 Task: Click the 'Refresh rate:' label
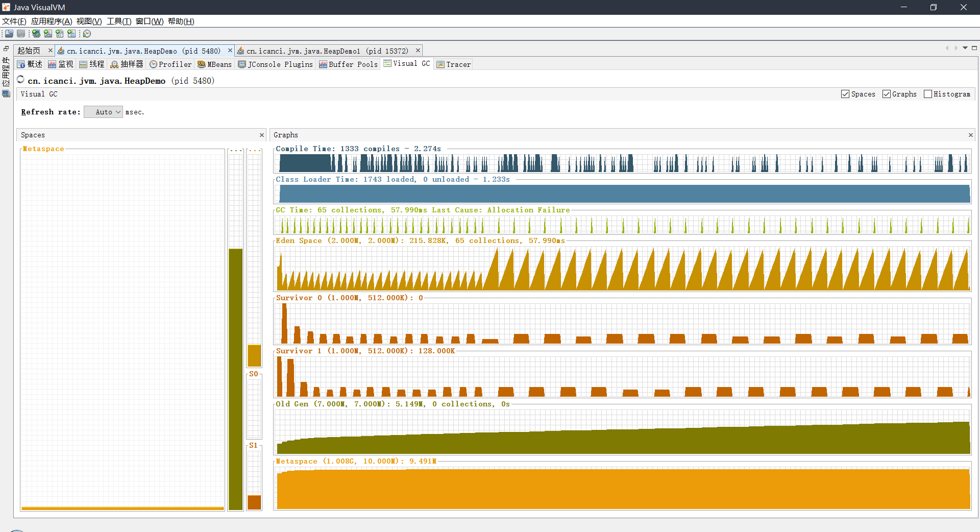(51, 112)
